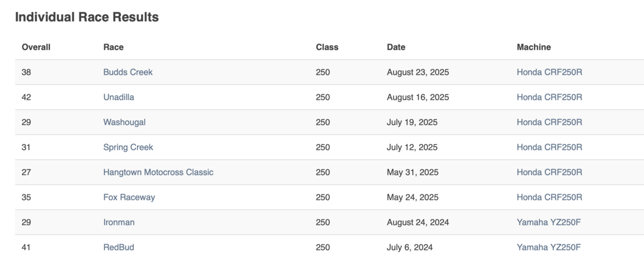This screenshot has width=644, height=266.
Task: Click the Race column header
Action: tap(113, 47)
